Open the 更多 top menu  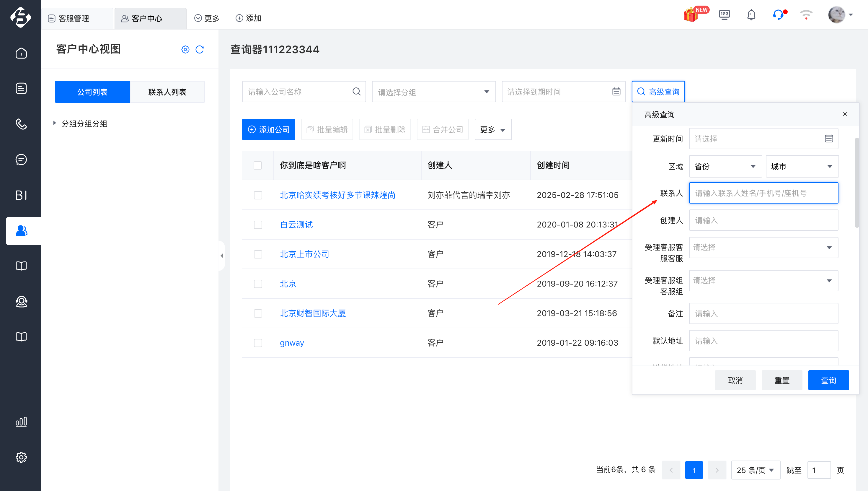click(x=207, y=18)
